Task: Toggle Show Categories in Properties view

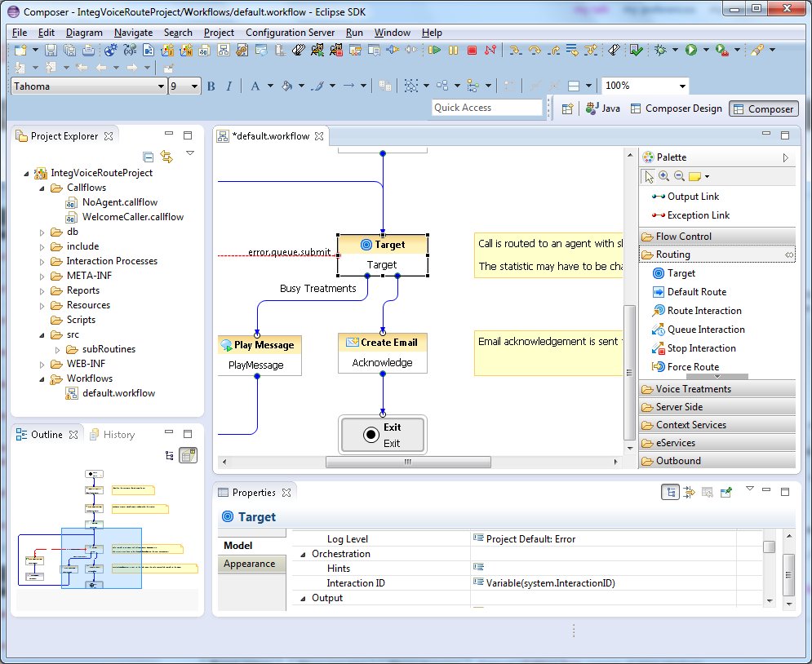Action: (670, 492)
